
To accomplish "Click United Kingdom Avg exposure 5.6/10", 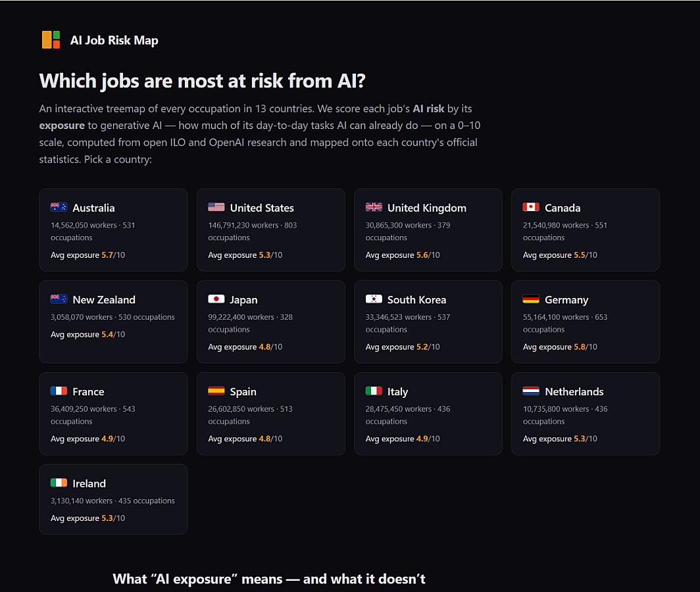I will tap(403, 255).
